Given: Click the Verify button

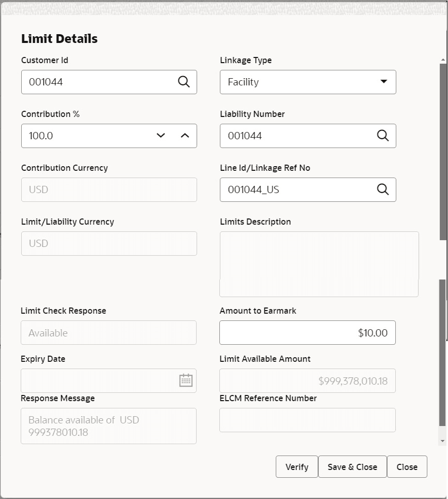Looking at the screenshot, I should 296,466.
